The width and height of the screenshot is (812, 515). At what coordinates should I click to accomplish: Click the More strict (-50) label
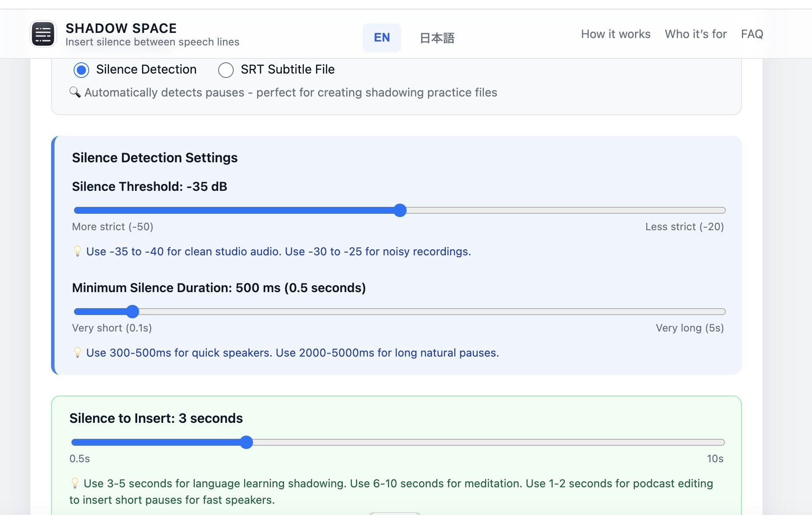pos(112,226)
